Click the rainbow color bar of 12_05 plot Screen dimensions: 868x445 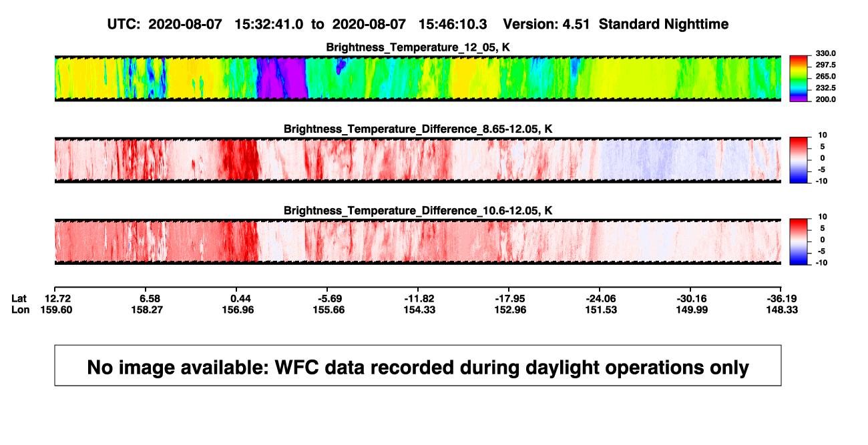coord(799,78)
